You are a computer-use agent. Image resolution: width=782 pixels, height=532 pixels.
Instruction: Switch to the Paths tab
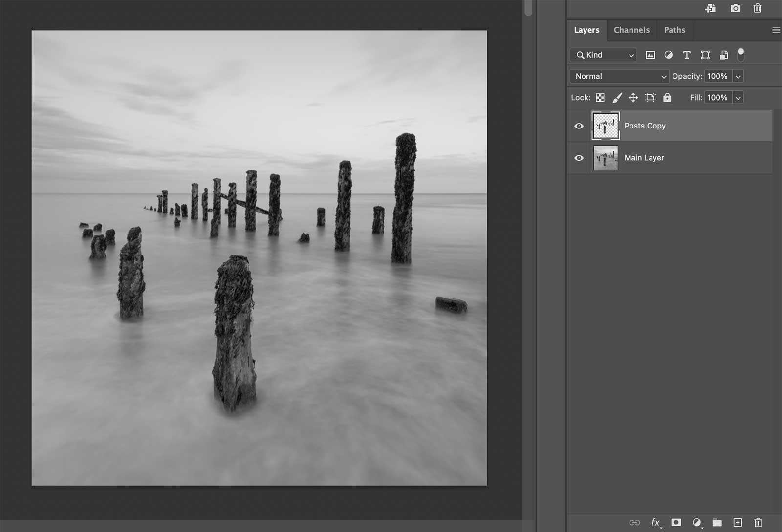tap(674, 30)
